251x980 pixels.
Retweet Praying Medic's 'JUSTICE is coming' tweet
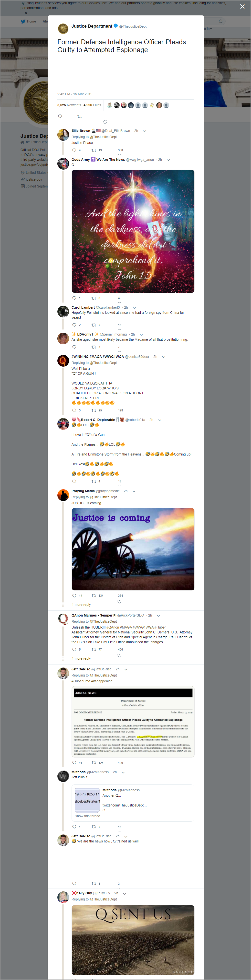pos(94,596)
